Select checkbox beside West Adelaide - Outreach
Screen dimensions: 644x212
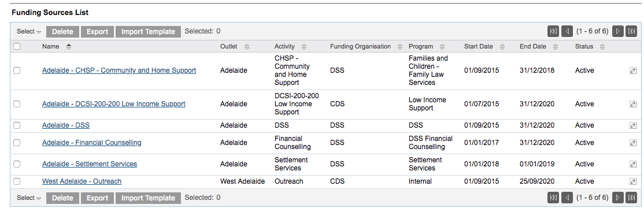tap(17, 181)
